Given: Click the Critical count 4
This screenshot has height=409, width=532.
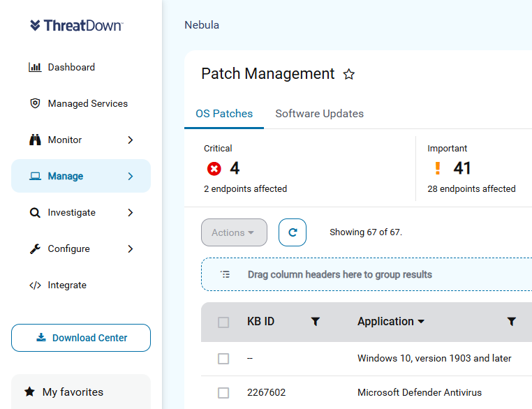Looking at the screenshot, I should point(235,168).
